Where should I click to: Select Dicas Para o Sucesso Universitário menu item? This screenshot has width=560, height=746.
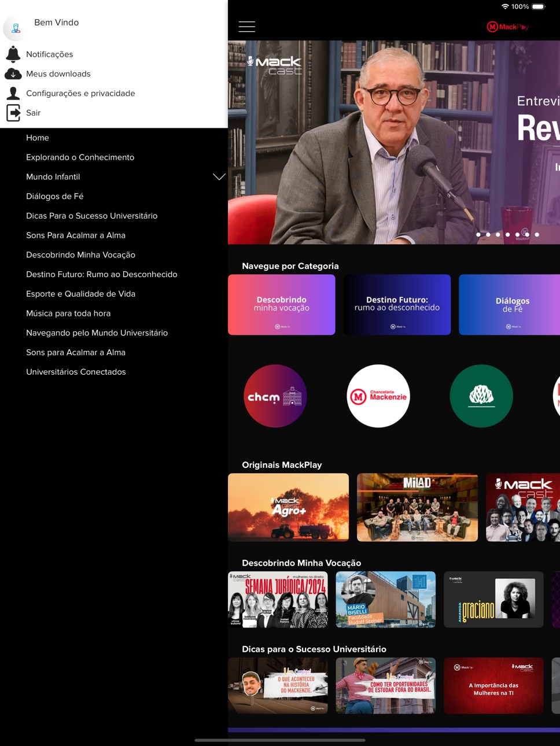coord(91,216)
